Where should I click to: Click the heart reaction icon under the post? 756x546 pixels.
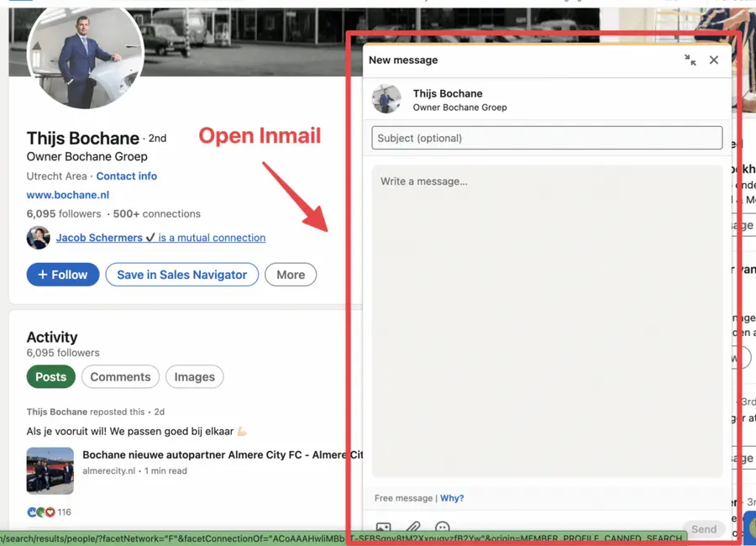[50, 512]
